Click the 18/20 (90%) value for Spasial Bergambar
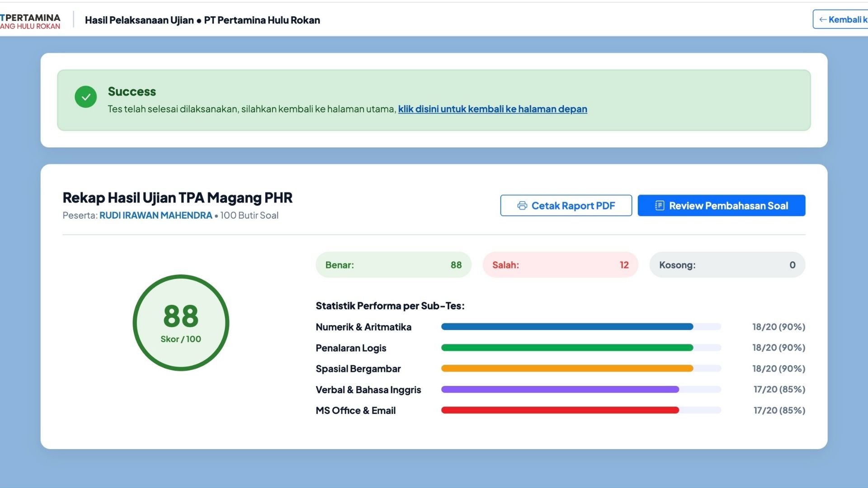The width and height of the screenshot is (868, 488). point(778,369)
